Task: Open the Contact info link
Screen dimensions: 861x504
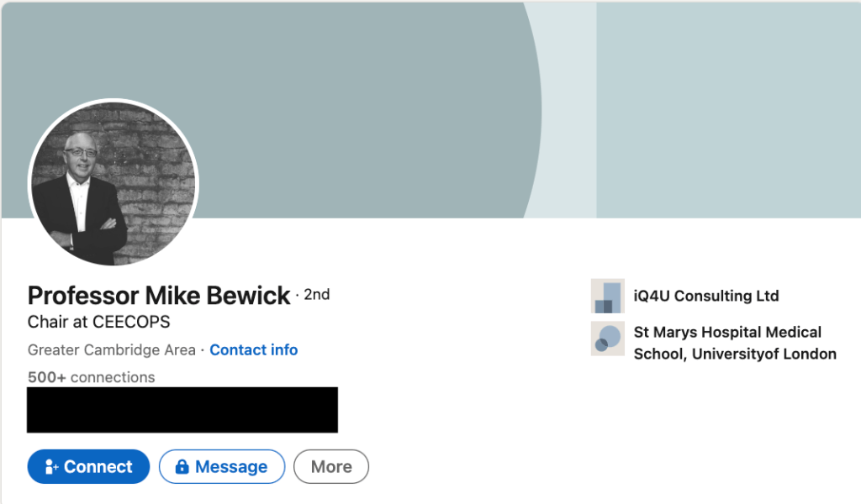Action: (x=253, y=349)
